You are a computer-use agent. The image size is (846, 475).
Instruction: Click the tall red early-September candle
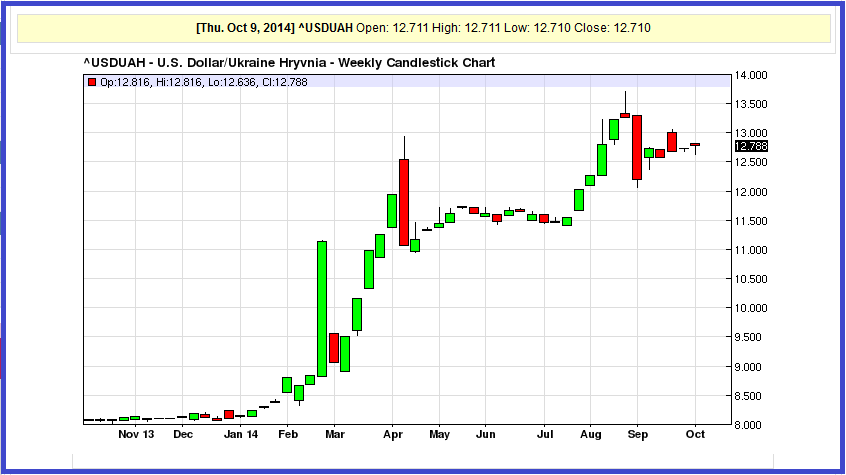click(637, 147)
